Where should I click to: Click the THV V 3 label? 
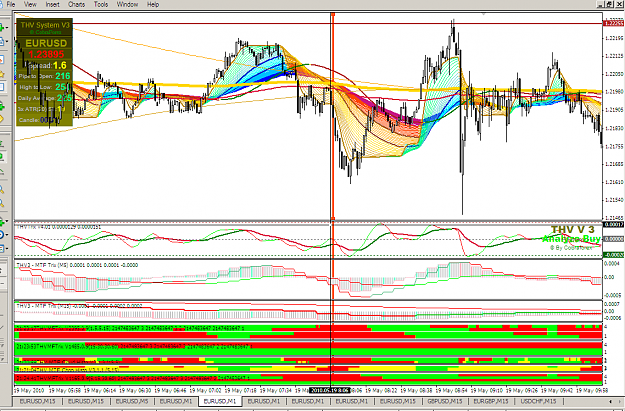coord(572,230)
